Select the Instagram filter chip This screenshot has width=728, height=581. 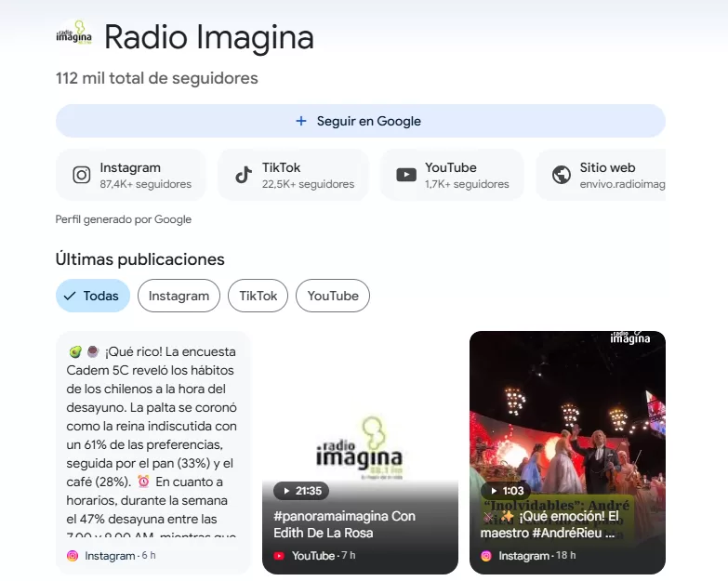[179, 296]
